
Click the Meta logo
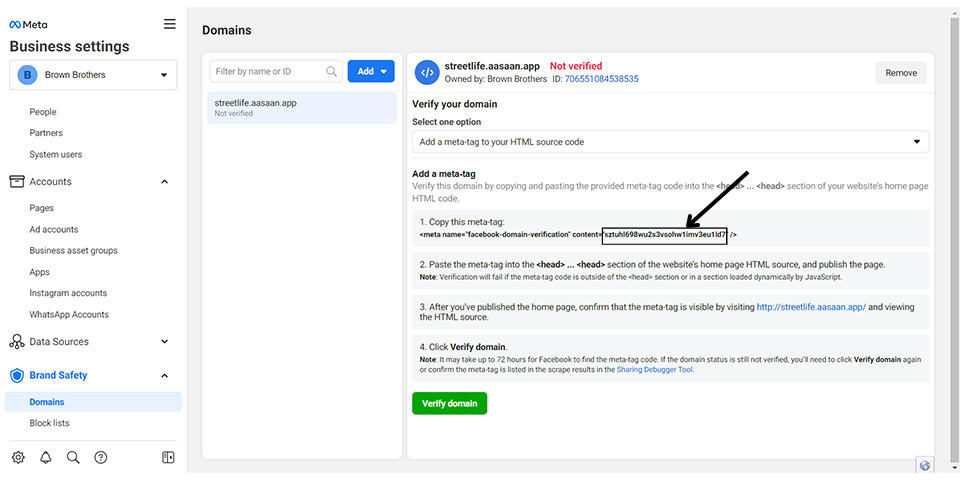pyautogui.click(x=28, y=25)
